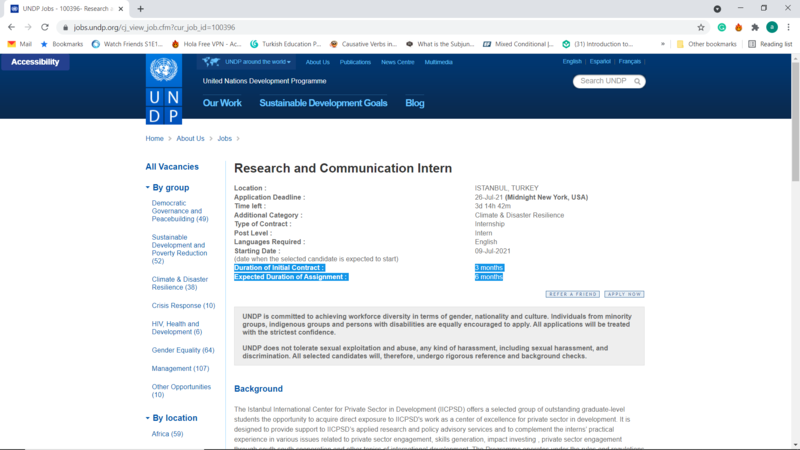Collapse the By location section

(x=171, y=418)
